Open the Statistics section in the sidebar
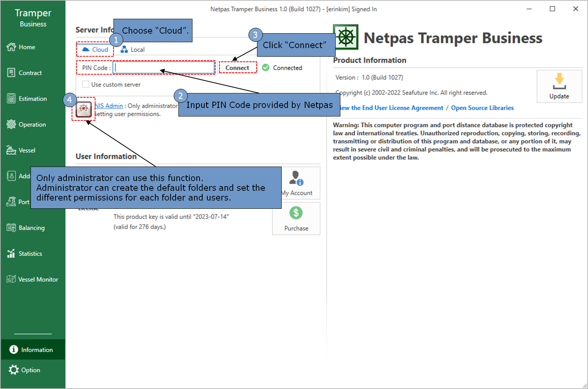588x389 pixels. (24, 253)
